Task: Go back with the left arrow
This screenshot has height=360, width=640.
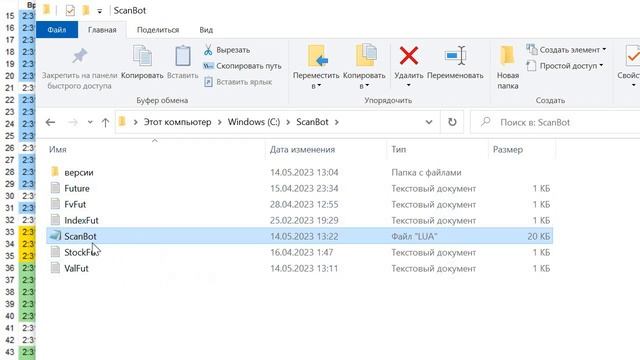Action: click(50, 122)
